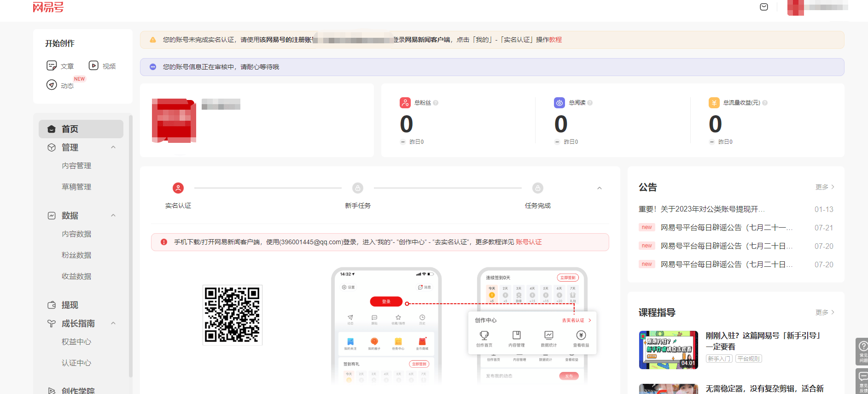Image resolution: width=868 pixels, height=394 pixels.
Task: Open 草稿管理 in the sidebar
Action: pyautogui.click(x=76, y=187)
